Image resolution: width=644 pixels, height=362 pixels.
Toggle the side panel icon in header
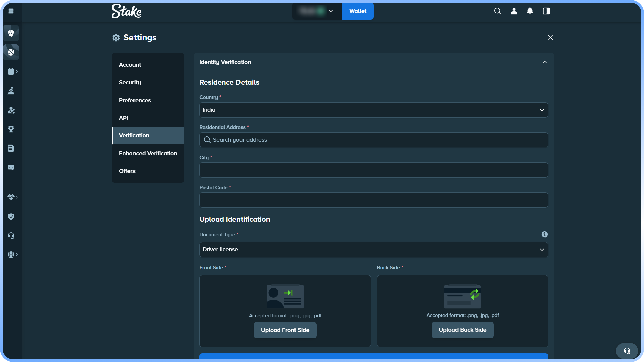tap(546, 11)
